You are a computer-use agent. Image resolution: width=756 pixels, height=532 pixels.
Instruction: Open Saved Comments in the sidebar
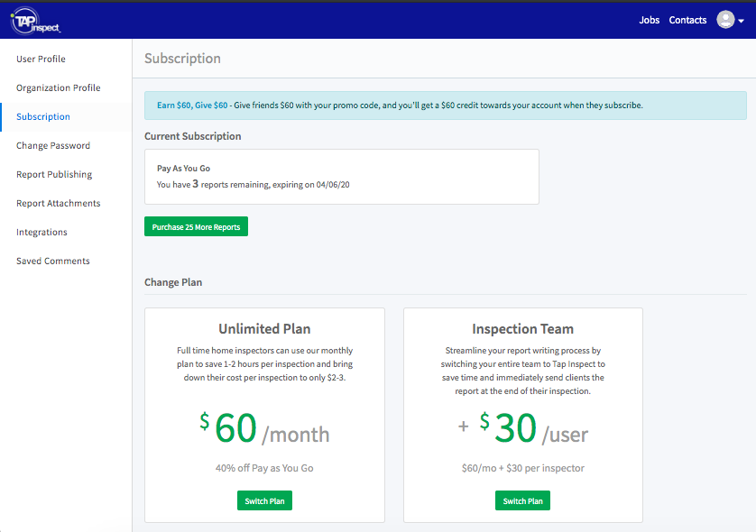53,261
